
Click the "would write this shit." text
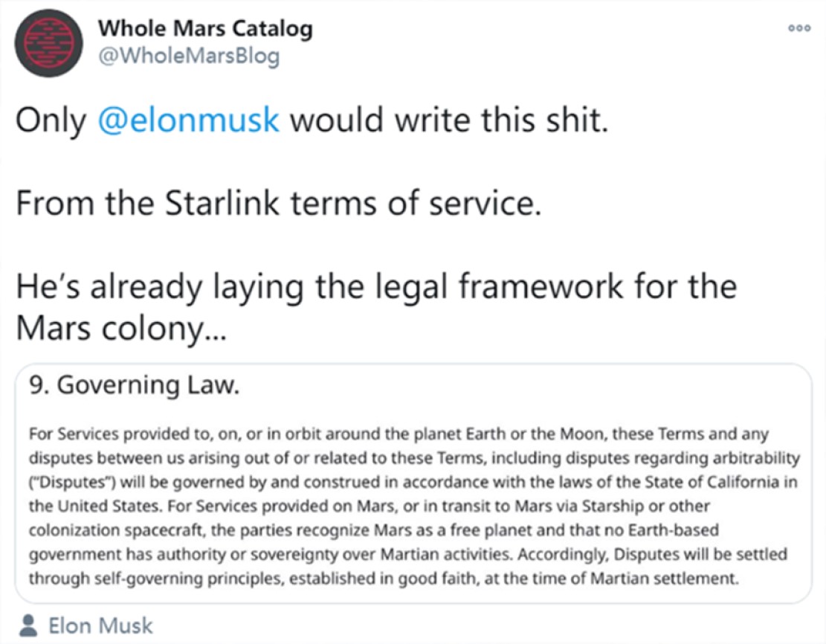[449, 120]
